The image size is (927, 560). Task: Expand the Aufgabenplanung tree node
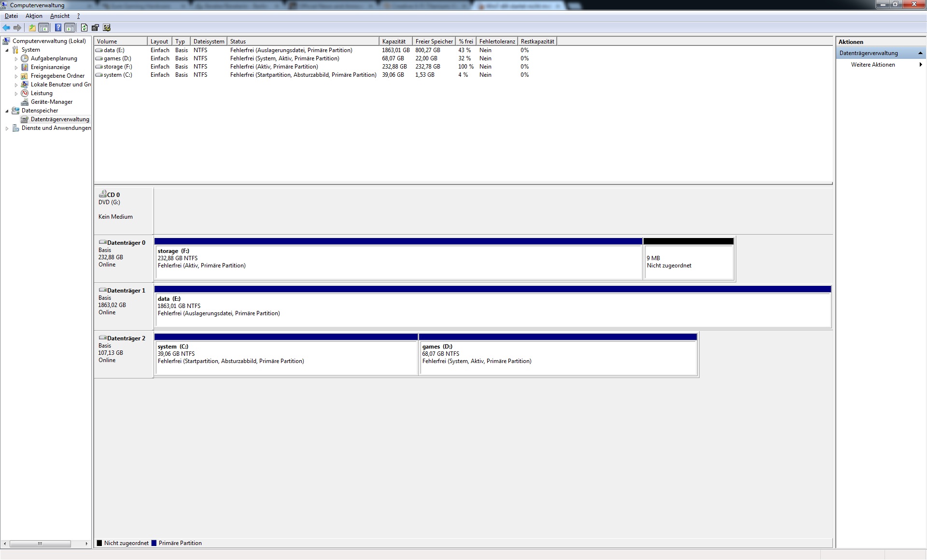(x=16, y=59)
